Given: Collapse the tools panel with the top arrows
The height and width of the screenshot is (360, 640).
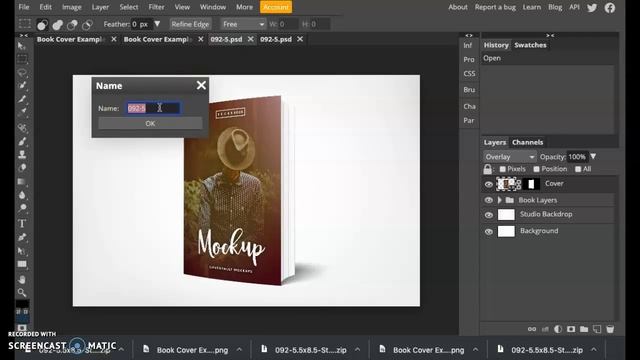Looking at the screenshot, I should click(x=24, y=36).
